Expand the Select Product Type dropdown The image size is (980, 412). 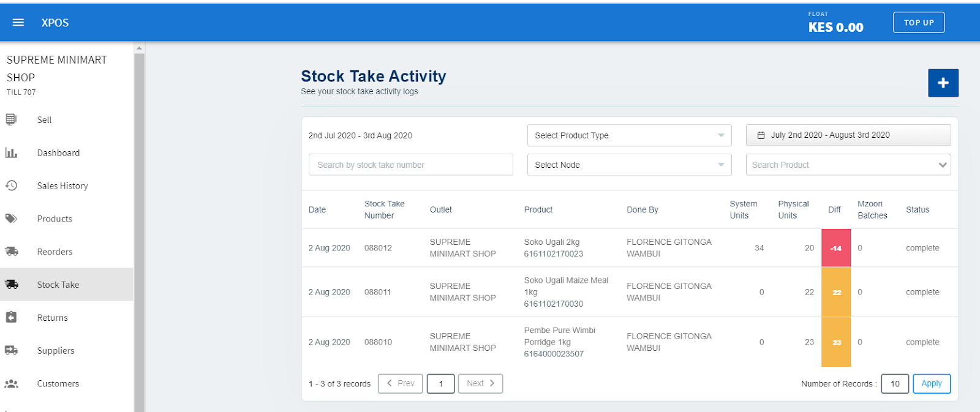[x=629, y=135]
